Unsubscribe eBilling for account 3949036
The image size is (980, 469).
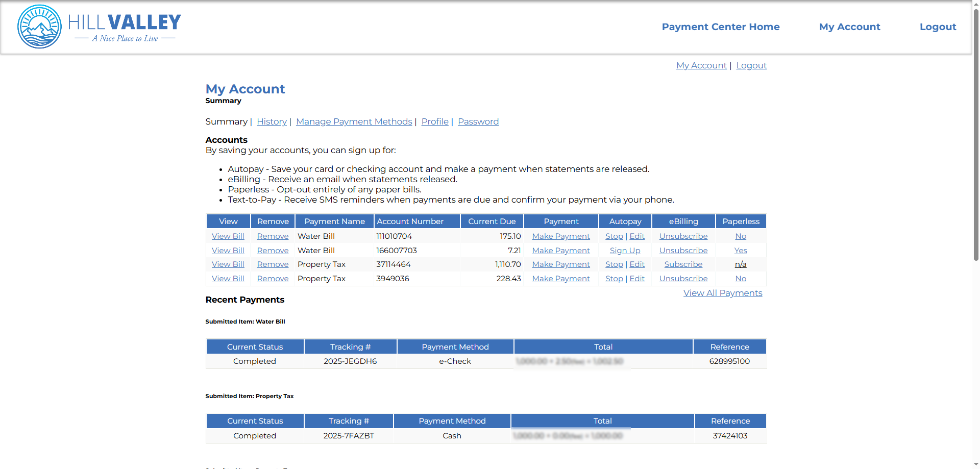pyautogui.click(x=683, y=279)
